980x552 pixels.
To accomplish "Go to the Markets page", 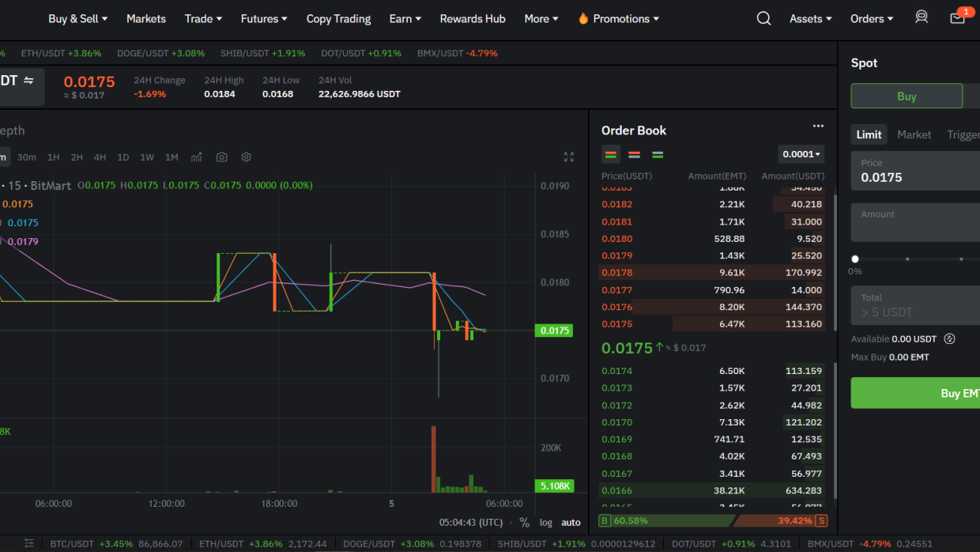I will click(x=146, y=18).
